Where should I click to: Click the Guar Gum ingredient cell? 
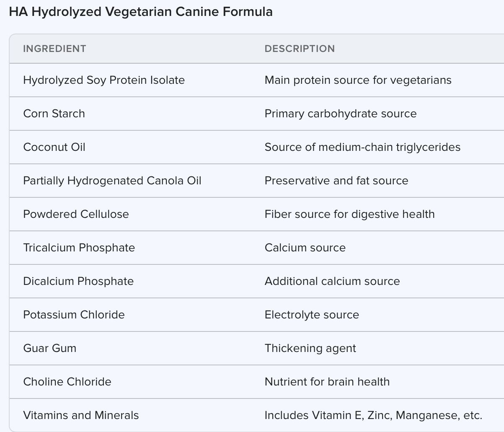click(50, 348)
